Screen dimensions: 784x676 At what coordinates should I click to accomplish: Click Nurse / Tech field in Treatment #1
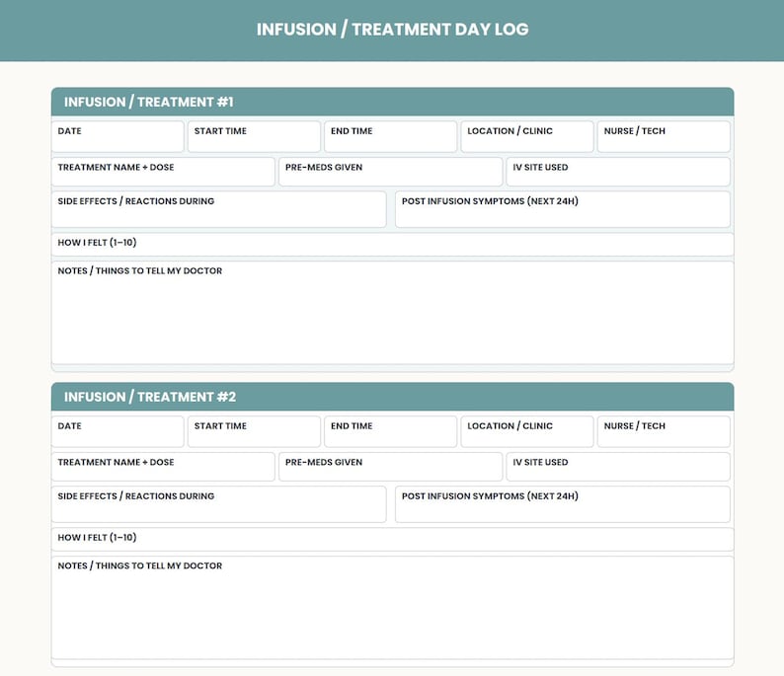(x=664, y=136)
